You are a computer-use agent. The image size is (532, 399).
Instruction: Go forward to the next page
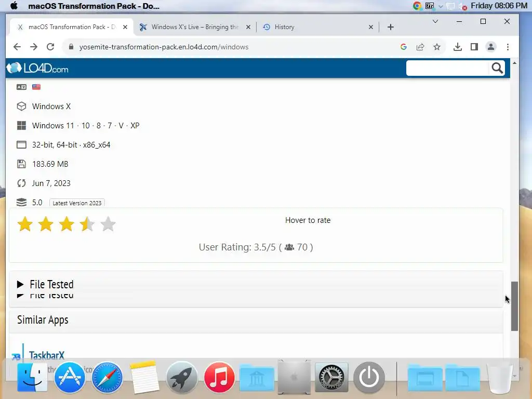point(34,47)
